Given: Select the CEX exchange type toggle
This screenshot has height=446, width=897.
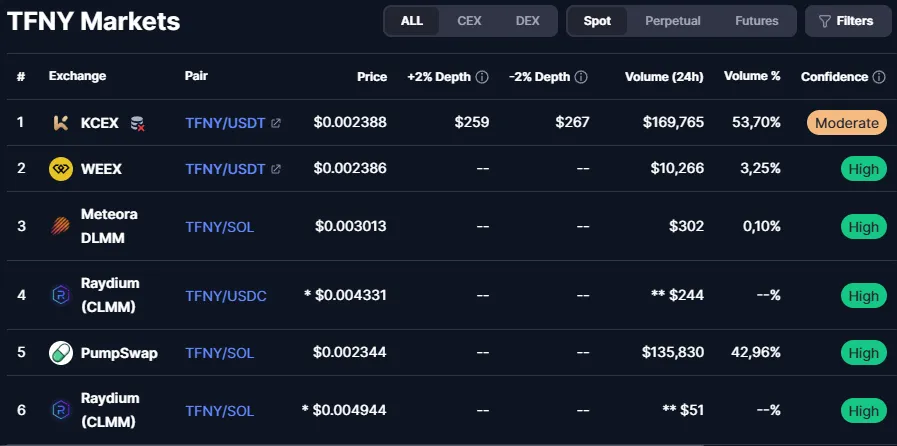Looking at the screenshot, I should pos(469,21).
